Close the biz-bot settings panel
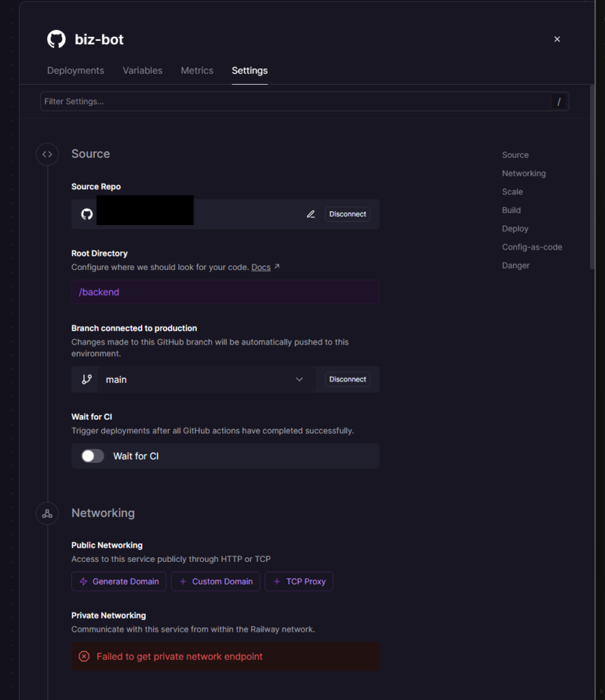Viewport: 605px width, 700px height. coord(557,40)
